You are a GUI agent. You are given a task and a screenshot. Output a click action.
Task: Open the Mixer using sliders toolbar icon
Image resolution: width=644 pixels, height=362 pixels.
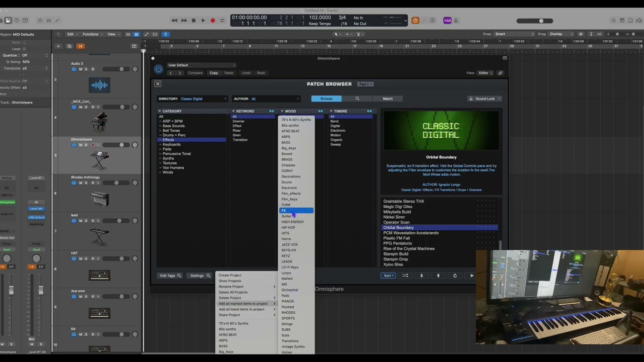[x=49, y=21]
